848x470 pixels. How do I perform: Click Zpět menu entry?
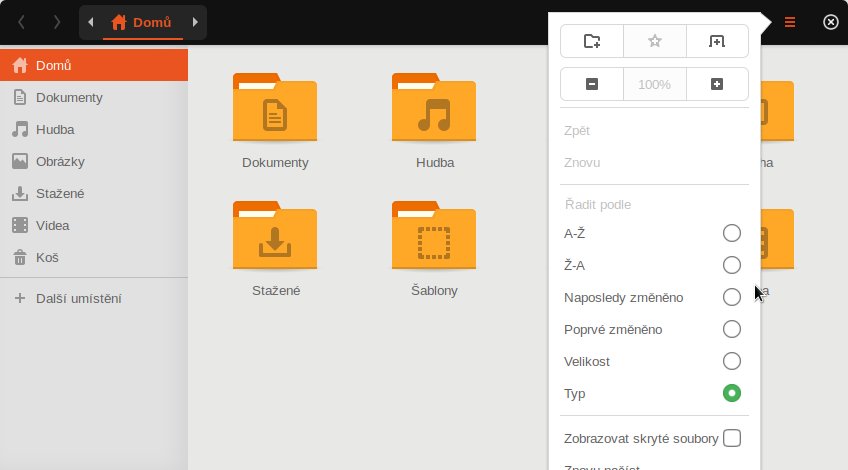pyautogui.click(x=652, y=131)
